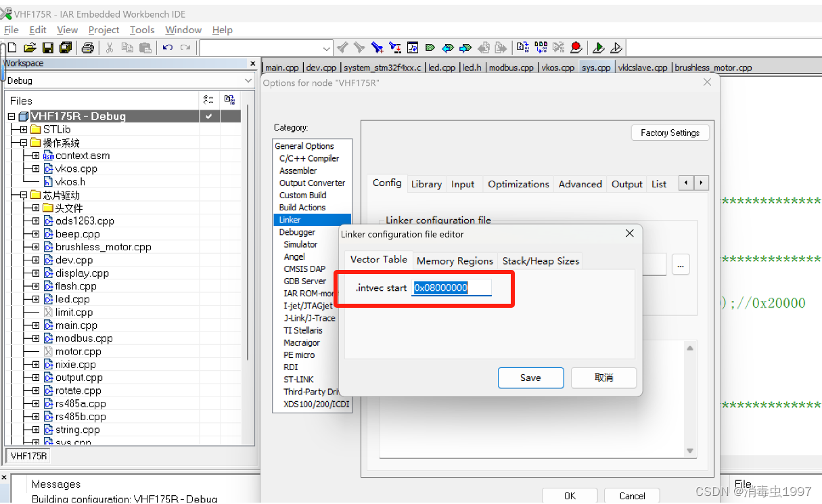Viewport: 822px width, 504px height.
Task: Select the ST-LINK category
Action: [298, 380]
